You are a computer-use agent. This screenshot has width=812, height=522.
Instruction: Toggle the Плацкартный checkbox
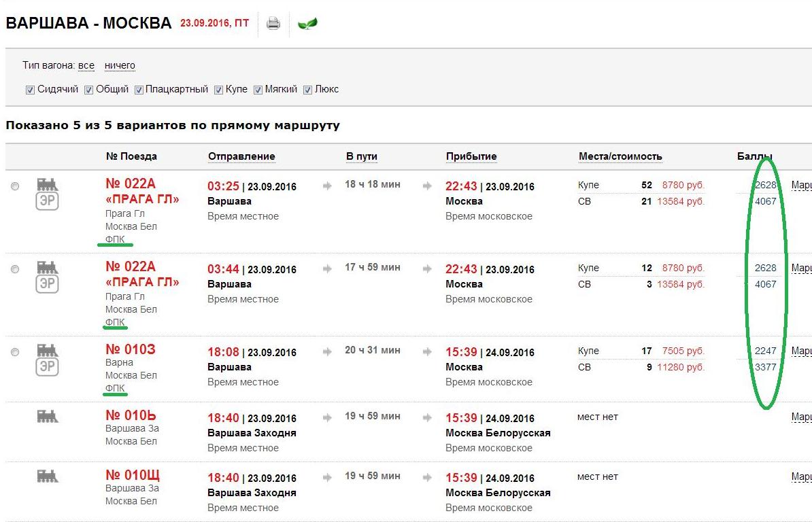tap(139, 90)
